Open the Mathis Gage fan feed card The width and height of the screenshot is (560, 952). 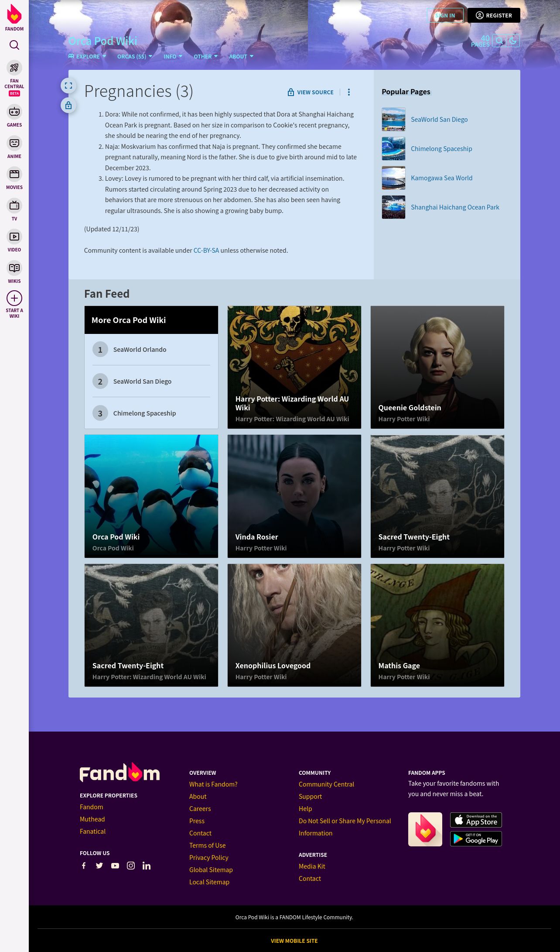pyautogui.click(x=437, y=625)
